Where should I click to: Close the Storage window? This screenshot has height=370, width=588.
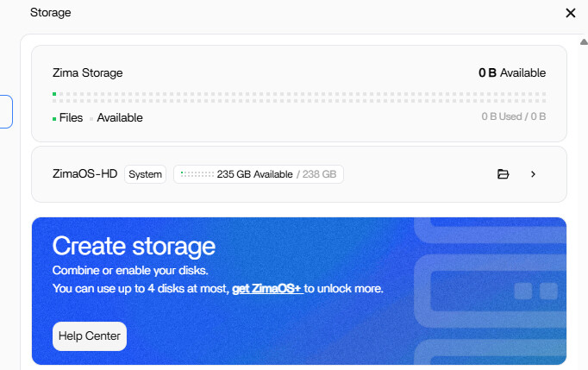tap(570, 13)
